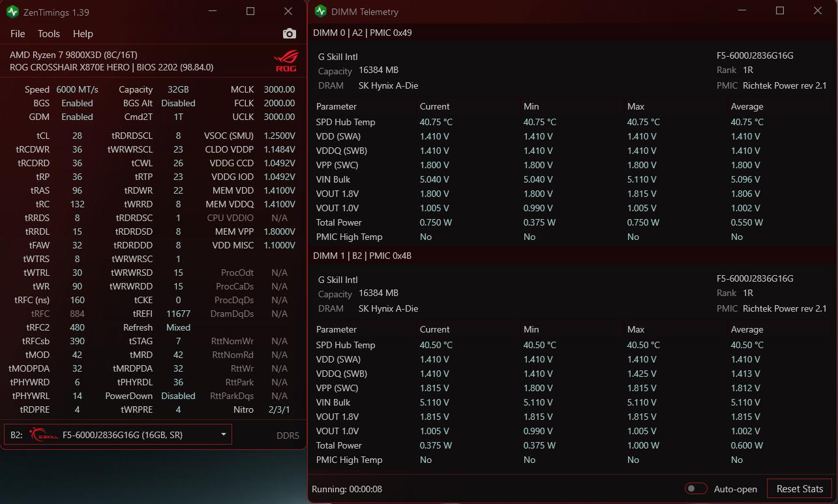Click the VSOC (SMU) value 1.2500V

tap(279, 136)
